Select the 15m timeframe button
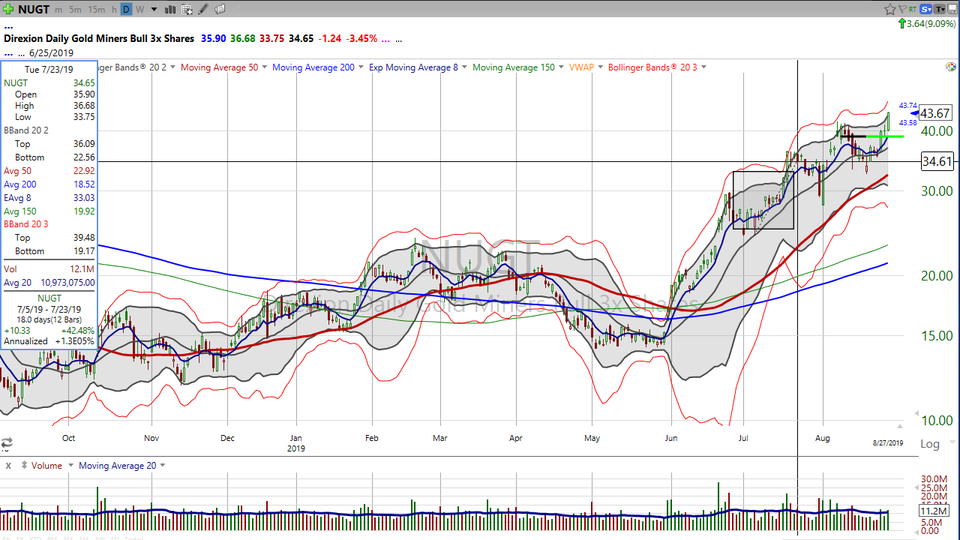The height and width of the screenshot is (540, 960). click(96, 9)
